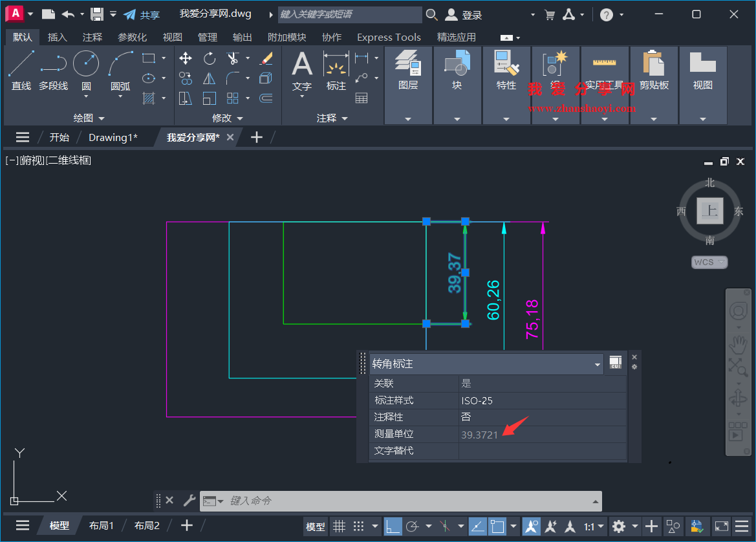This screenshot has width=756, height=542.
Task: Click the Table tool icon
Action: [x=362, y=98]
